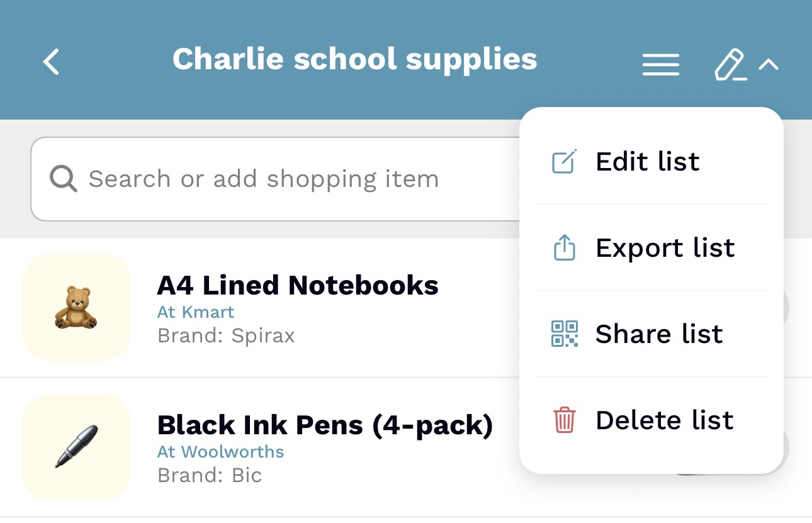812x523 pixels.
Task: Click the magnifying glass search icon
Action: [64, 179]
